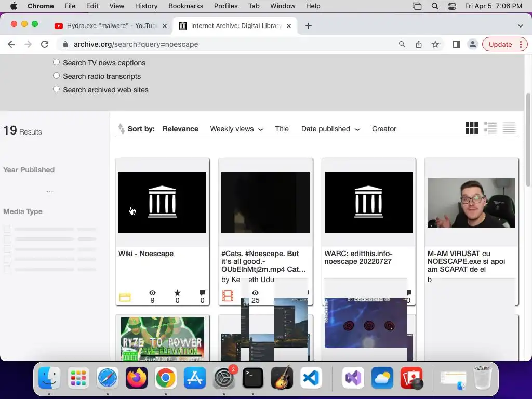Viewport: 532px width, 399px height.
Task: Open the Bookmarks menu
Action: pyautogui.click(x=186, y=6)
